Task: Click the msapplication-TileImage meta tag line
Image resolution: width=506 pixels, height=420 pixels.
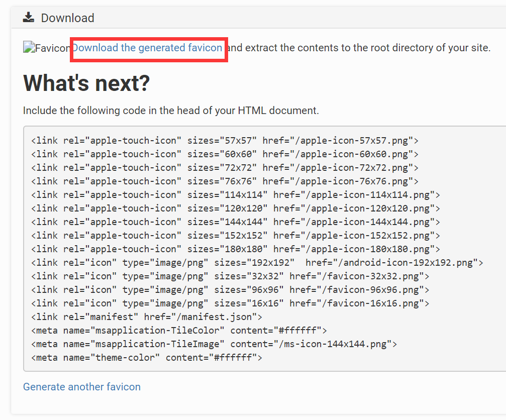Action: point(214,344)
